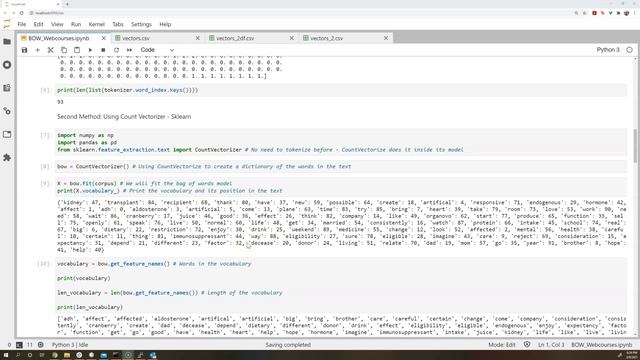Close the vectors_2df.csv tab
Viewport: 640px width, 360px height.
(291, 38)
